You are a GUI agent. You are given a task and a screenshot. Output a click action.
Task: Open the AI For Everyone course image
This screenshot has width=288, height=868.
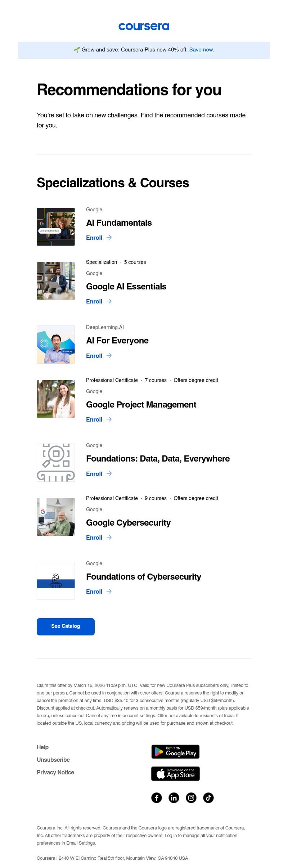click(56, 345)
